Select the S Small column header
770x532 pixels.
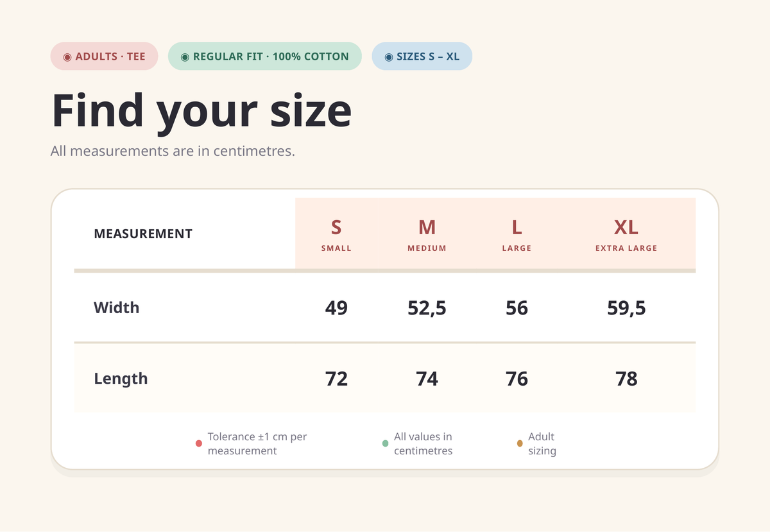[336, 234]
